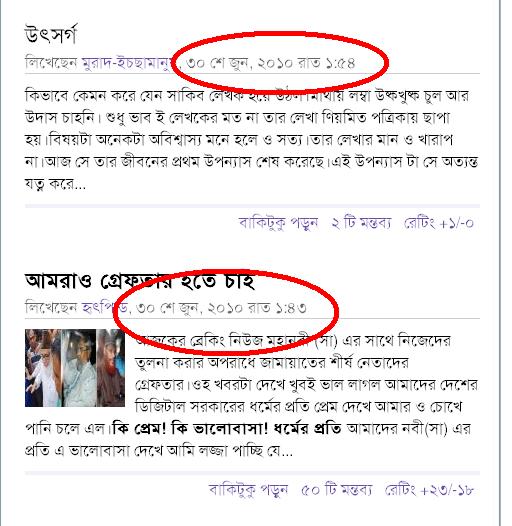The image size is (512, 526).
Task: Click the right-side vertical page border
Action: (500, 263)
